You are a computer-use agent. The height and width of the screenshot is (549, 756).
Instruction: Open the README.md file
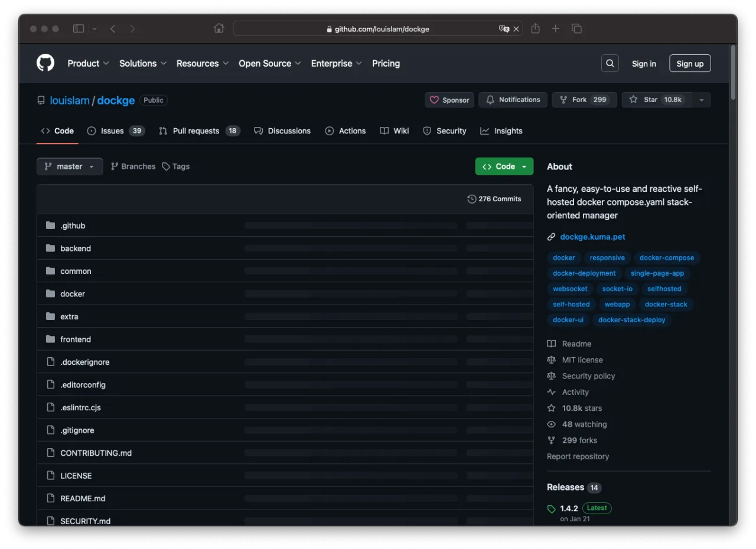[83, 498]
